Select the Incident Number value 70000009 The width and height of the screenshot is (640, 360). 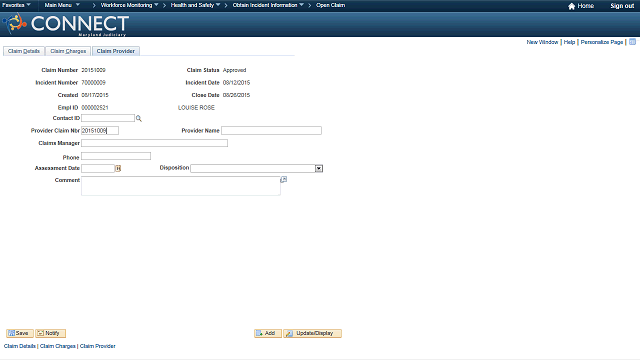click(93, 83)
